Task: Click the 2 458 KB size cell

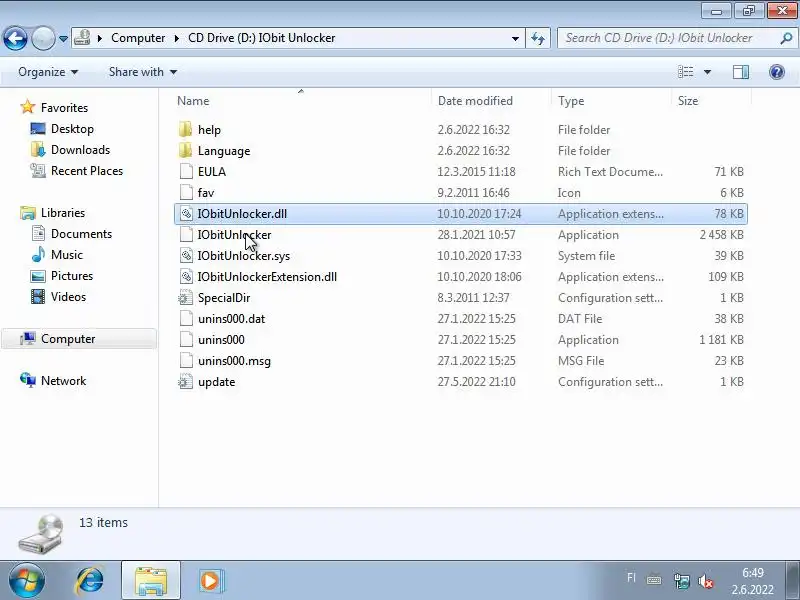Action: 721,235
